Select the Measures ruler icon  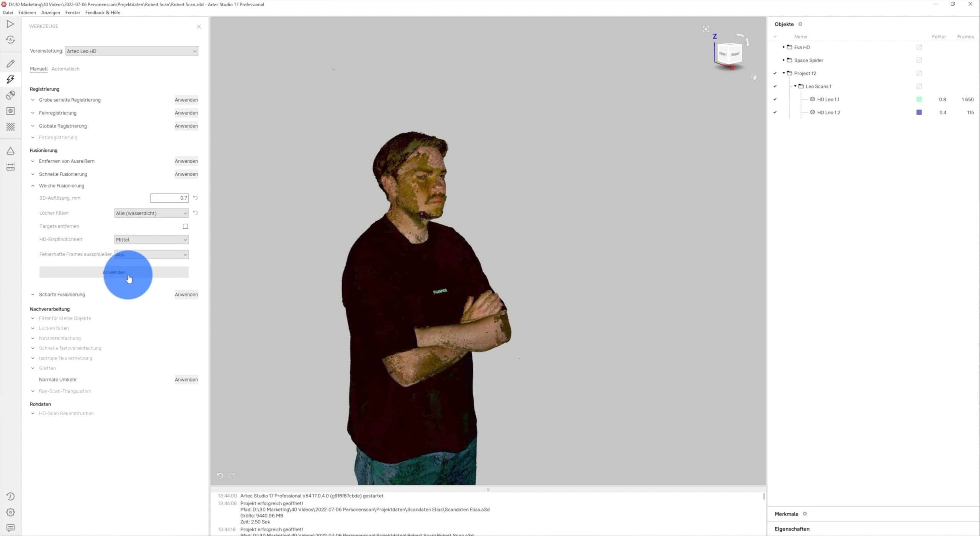tap(10, 166)
